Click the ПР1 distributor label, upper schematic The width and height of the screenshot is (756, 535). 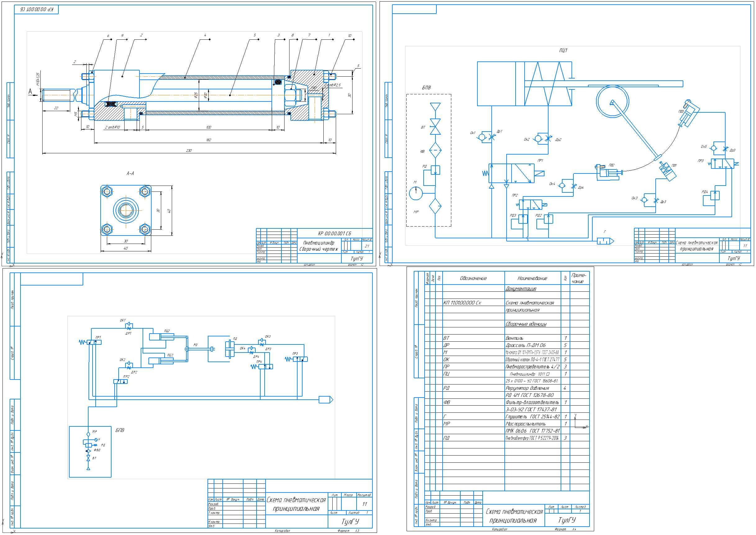click(540, 160)
